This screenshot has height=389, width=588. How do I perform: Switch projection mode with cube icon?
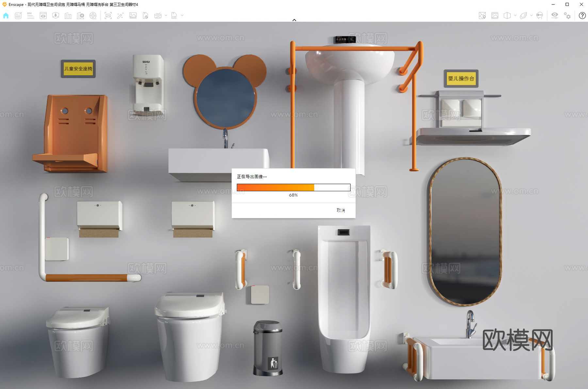pyautogui.click(x=507, y=15)
